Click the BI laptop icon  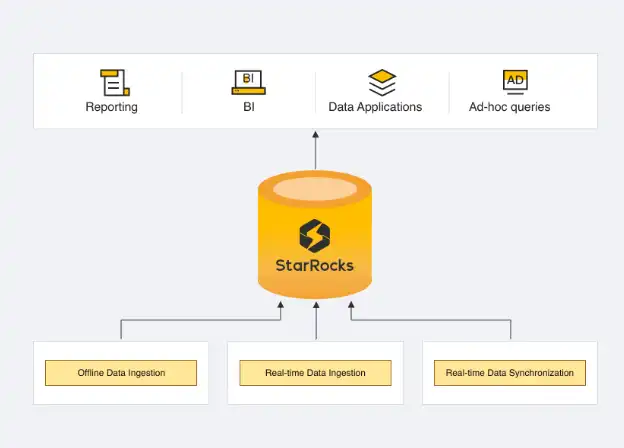click(249, 82)
